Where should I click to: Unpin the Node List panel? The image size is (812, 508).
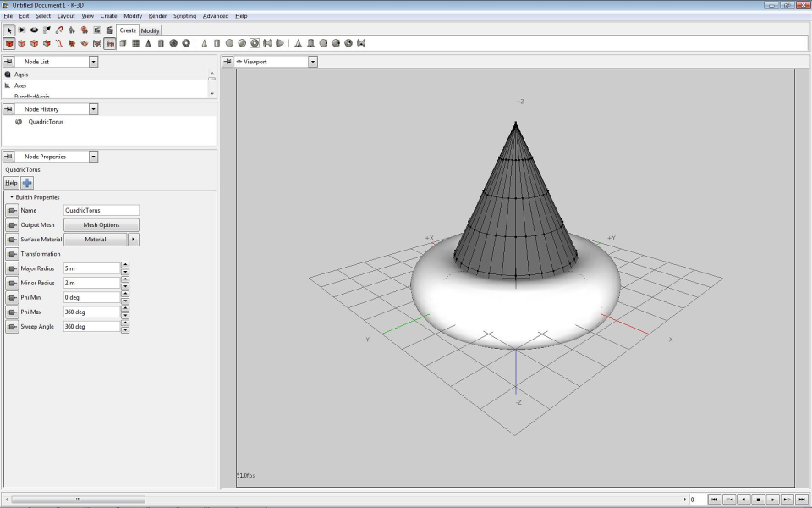point(10,61)
